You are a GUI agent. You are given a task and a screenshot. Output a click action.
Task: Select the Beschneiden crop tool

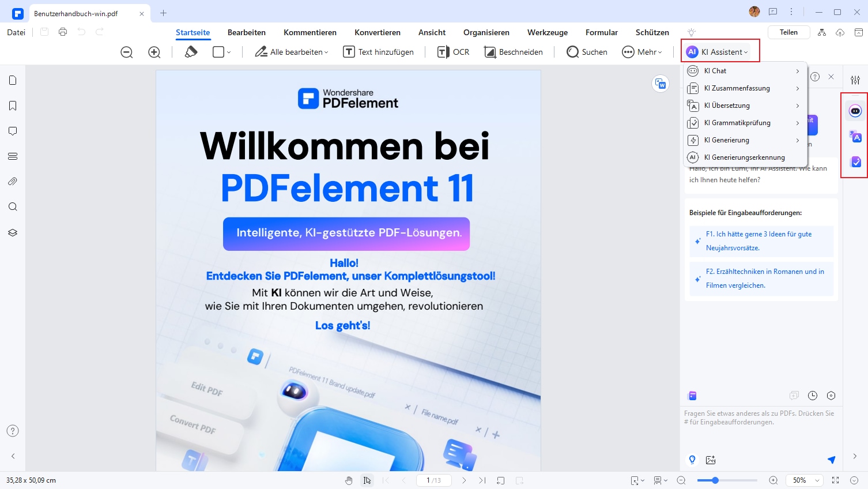pyautogui.click(x=514, y=52)
